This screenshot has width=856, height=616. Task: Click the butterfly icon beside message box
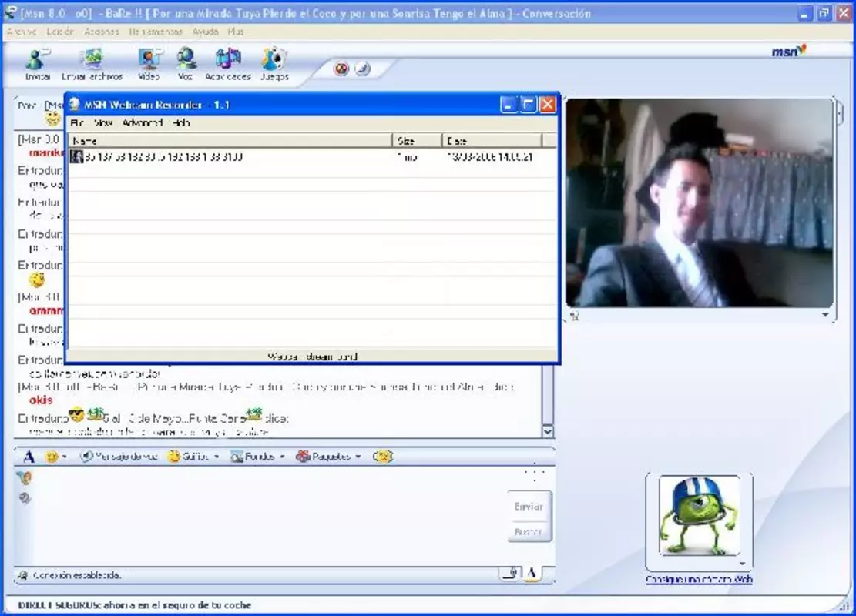click(x=25, y=478)
